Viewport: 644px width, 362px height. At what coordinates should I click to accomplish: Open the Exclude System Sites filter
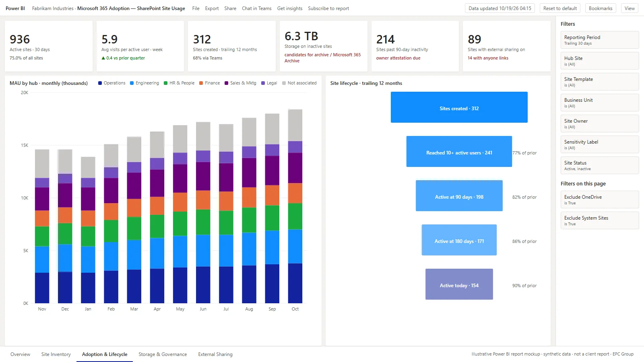point(600,220)
